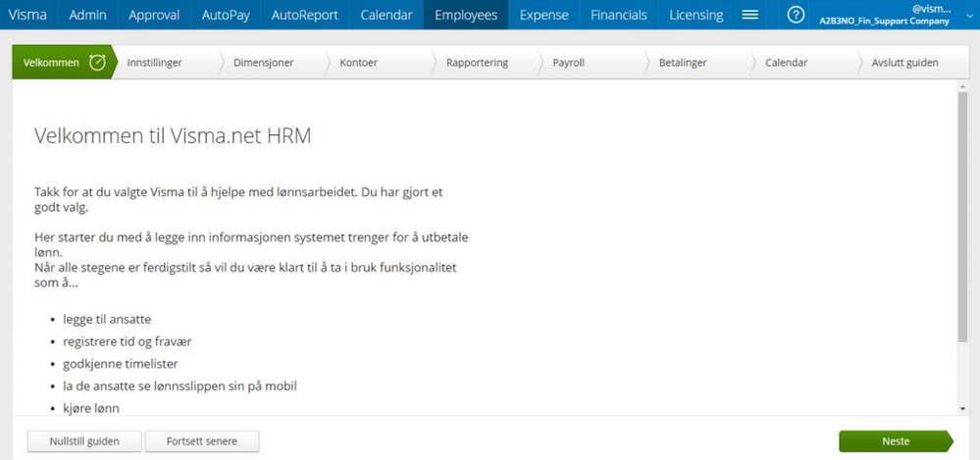Go to the AutoPay module
This screenshot has width=980, height=460.
(x=225, y=15)
